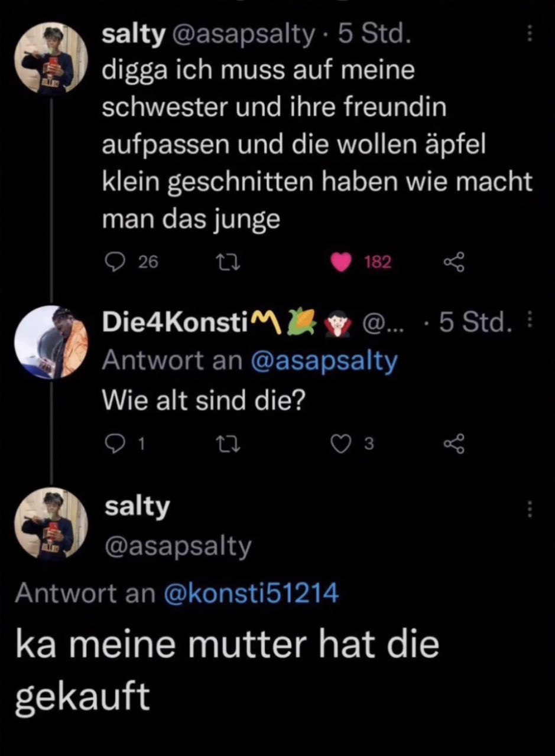Open three-dot menu on salty's first tweet
This screenshot has width=555, height=756.
point(529,35)
